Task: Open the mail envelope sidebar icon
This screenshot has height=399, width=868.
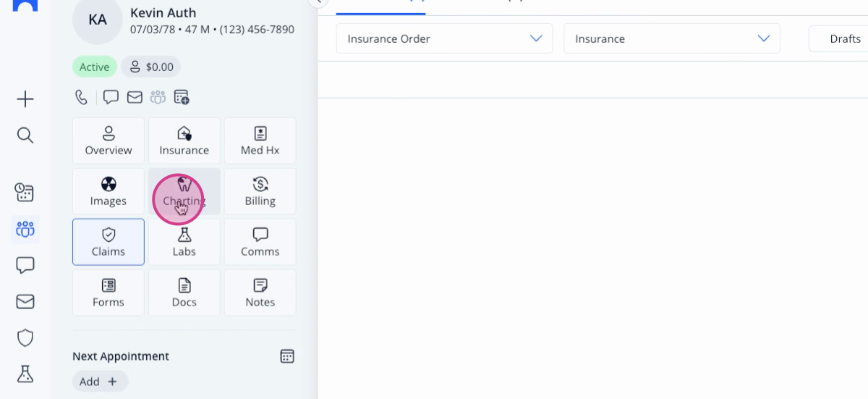Action: click(25, 301)
